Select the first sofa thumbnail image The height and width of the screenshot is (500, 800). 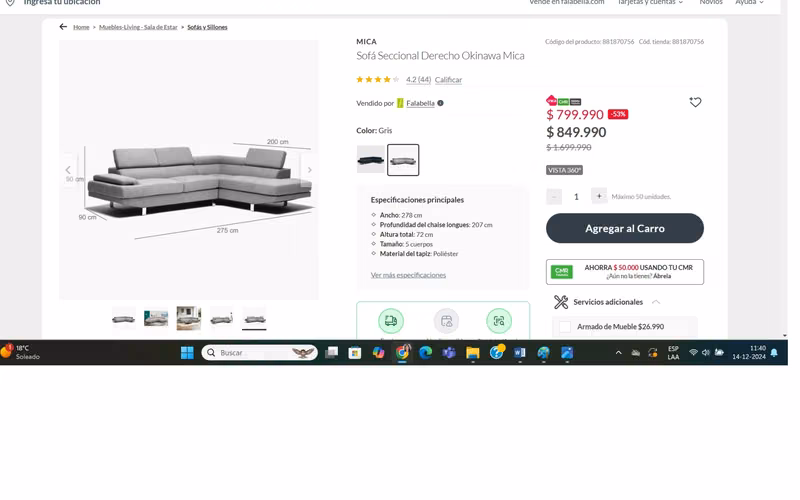point(123,319)
